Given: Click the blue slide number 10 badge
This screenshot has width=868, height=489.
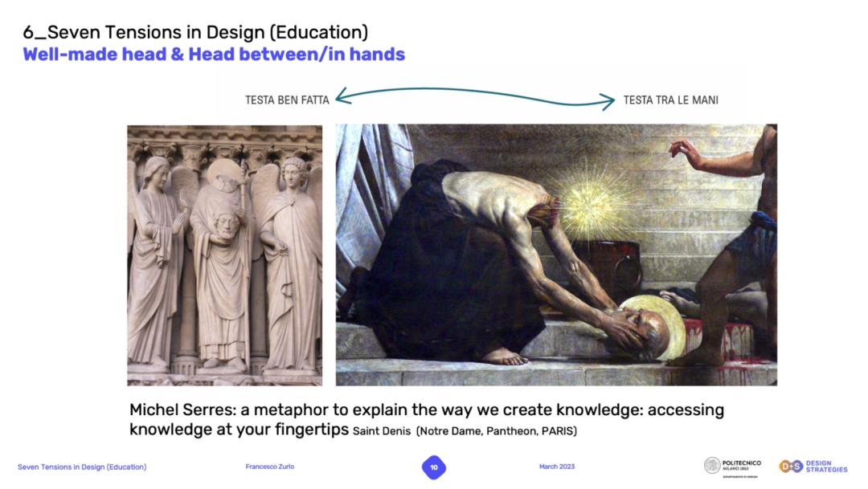Looking at the screenshot, I should coord(434,467).
